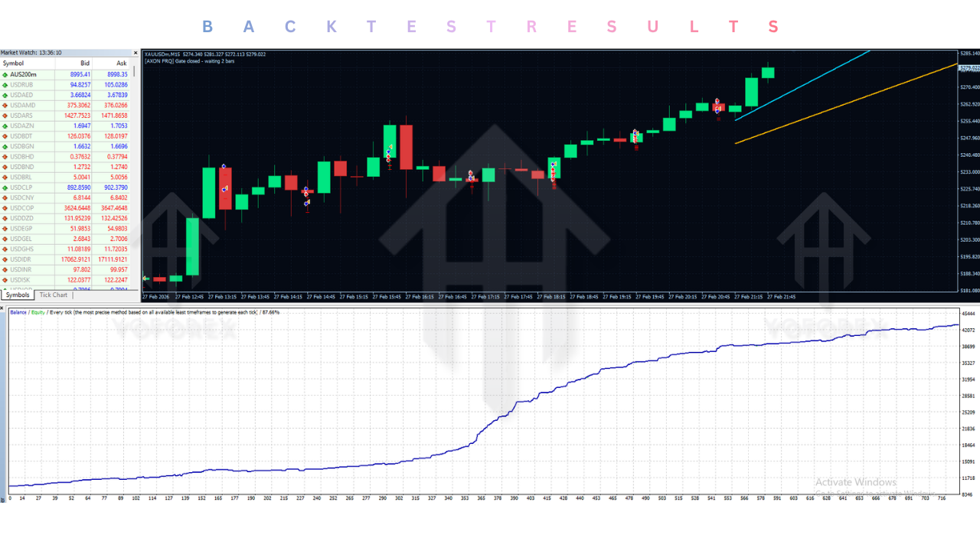Click the cyan trendline on the chart
Screen dimensions: 980x551
coord(804,84)
